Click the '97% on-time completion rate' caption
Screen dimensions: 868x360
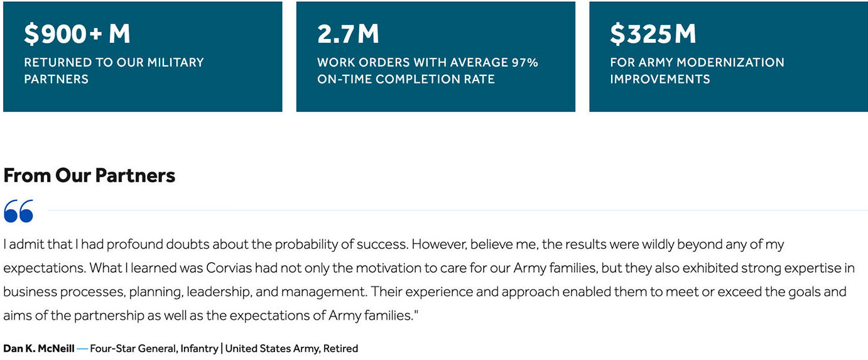[428, 70]
